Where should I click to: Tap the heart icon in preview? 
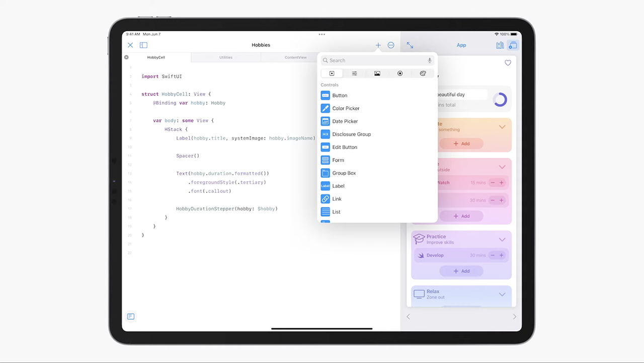coord(508,63)
